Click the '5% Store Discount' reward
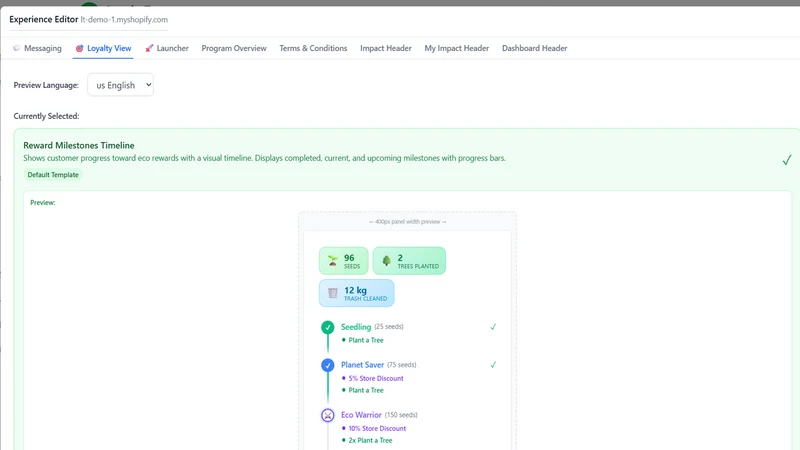Image resolution: width=800 pixels, height=450 pixels. tap(376, 379)
